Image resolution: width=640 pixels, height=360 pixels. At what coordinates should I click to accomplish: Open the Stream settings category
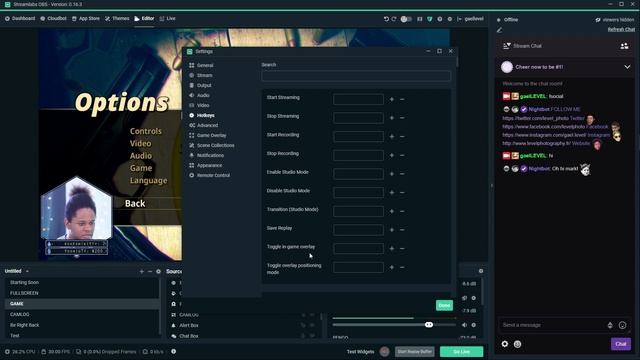pyautogui.click(x=201, y=75)
